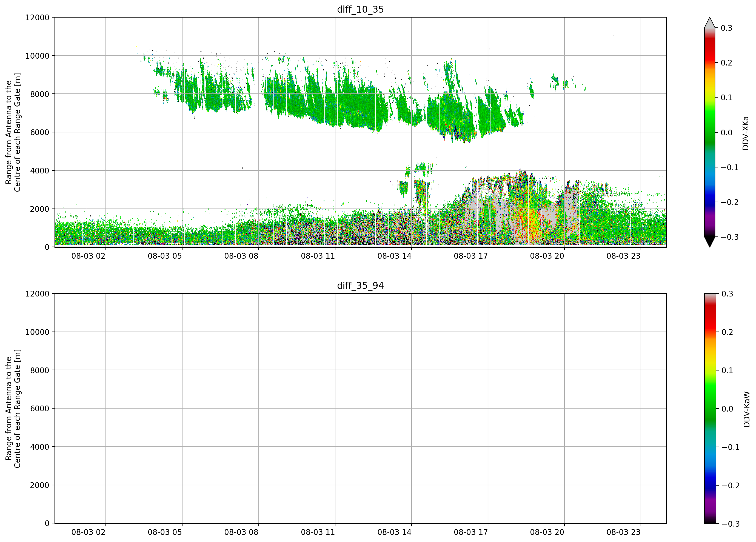Viewport: 756px width, 542px height.
Task: Click the 10000 y-axis label on top plot
Action: tap(37, 56)
